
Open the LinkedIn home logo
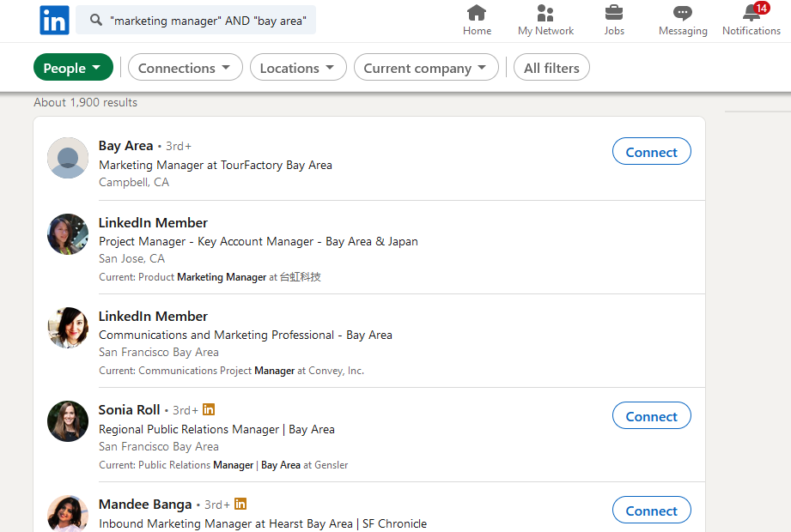(54, 20)
